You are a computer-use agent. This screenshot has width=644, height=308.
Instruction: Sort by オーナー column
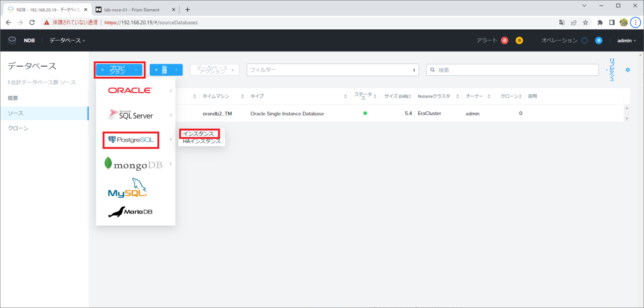pos(474,96)
